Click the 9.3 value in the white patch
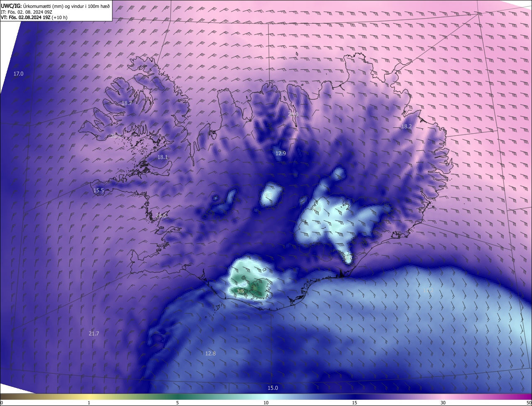This screenshot has height=406, width=532. (269, 195)
